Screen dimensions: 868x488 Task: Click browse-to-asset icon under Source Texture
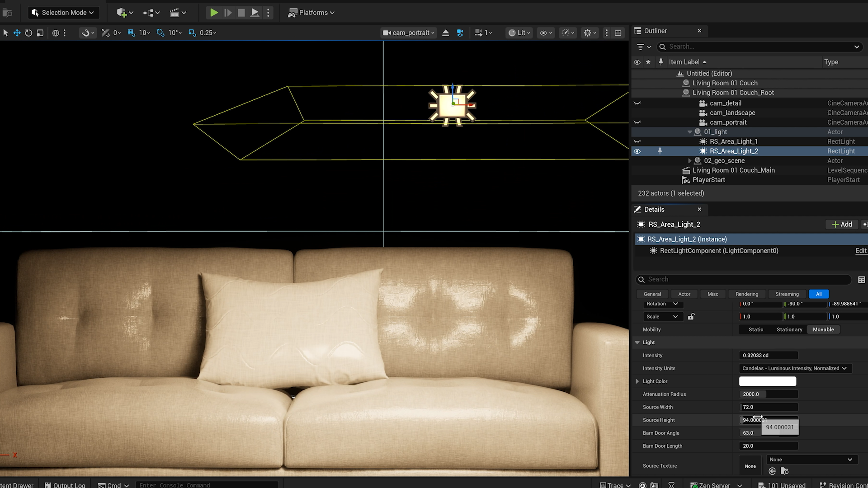(784, 471)
